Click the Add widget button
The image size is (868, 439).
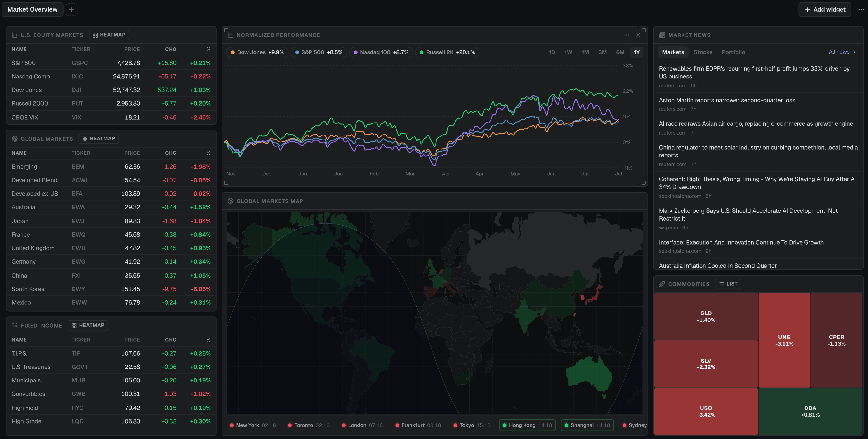[x=825, y=9]
